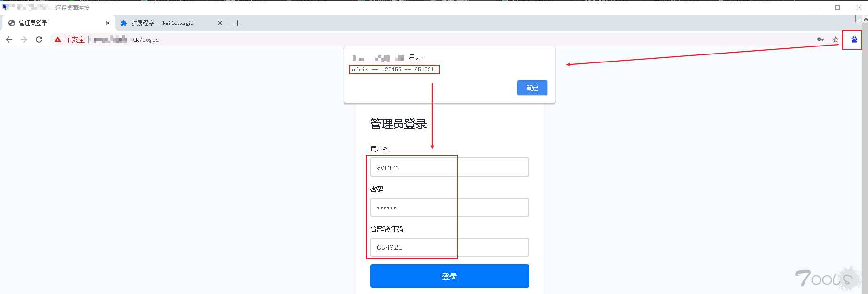Reload the page with refresh icon
The height and width of the screenshot is (294, 868).
click(39, 39)
